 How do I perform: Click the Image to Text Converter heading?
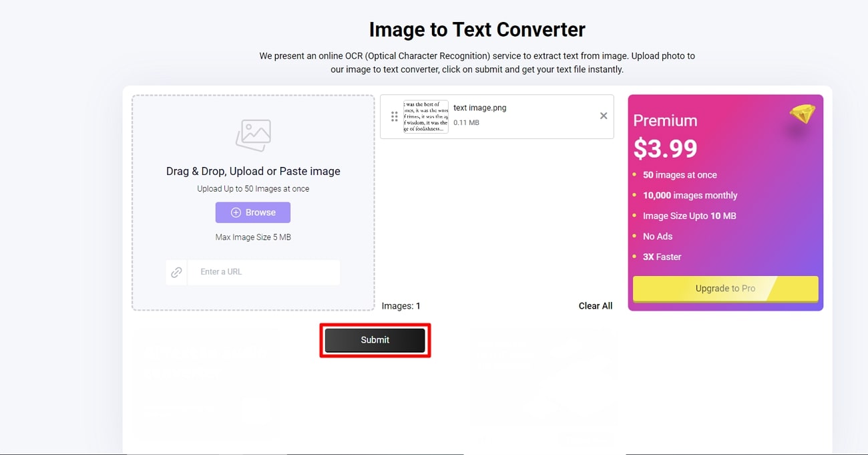tap(477, 29)
